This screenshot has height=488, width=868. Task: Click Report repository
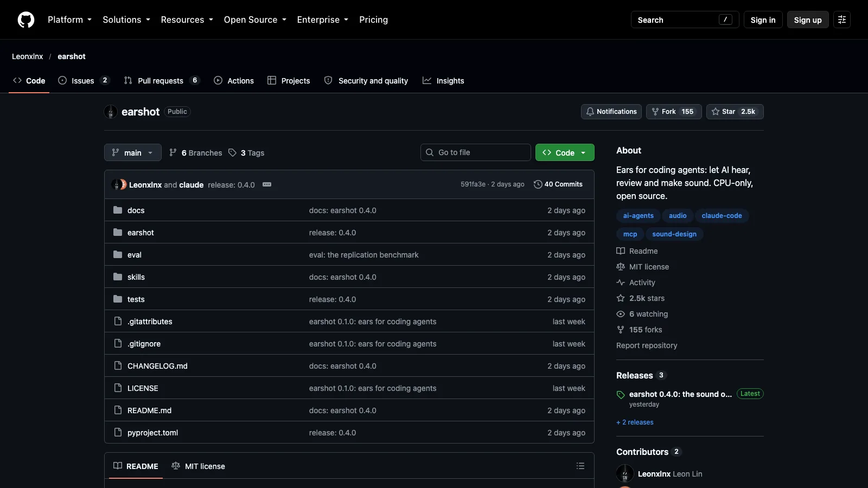coord(647,345)
